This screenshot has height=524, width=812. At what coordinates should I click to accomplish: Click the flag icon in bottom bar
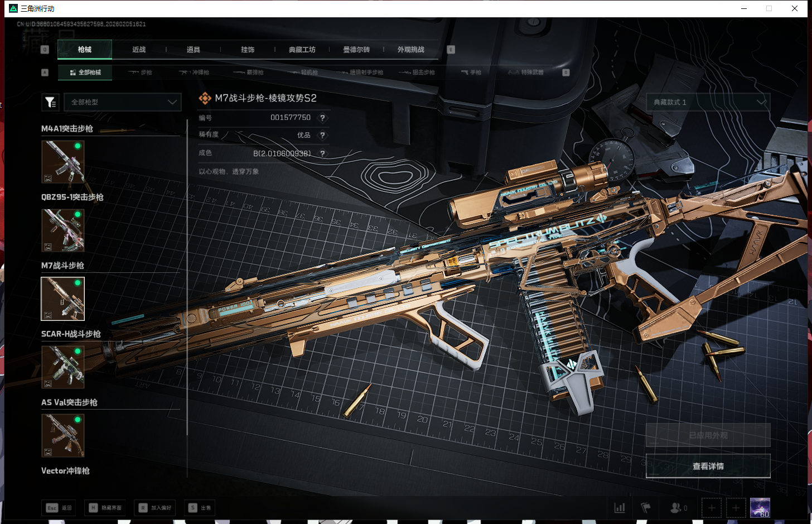[646, 508]
